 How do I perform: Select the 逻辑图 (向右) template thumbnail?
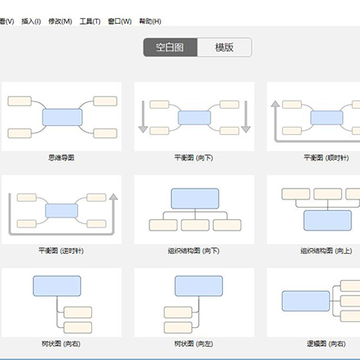(313, 303)
